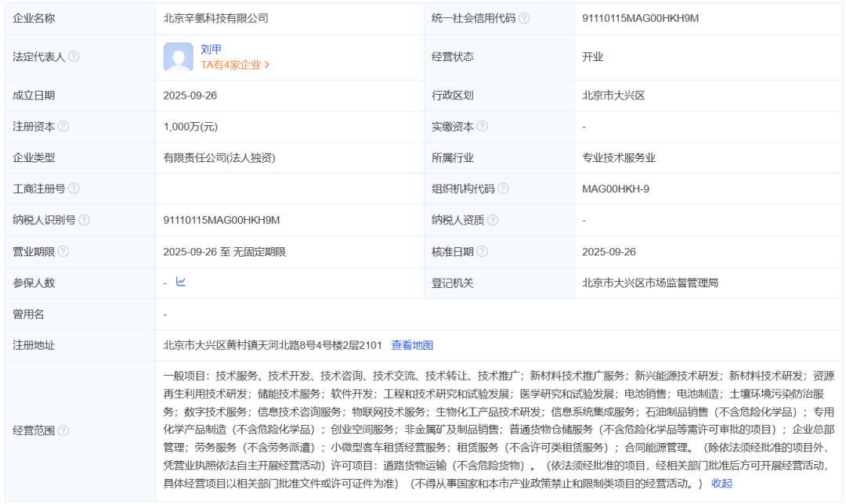Click company name 北京辛氢科技有限公司

click(x=215, y=18)
